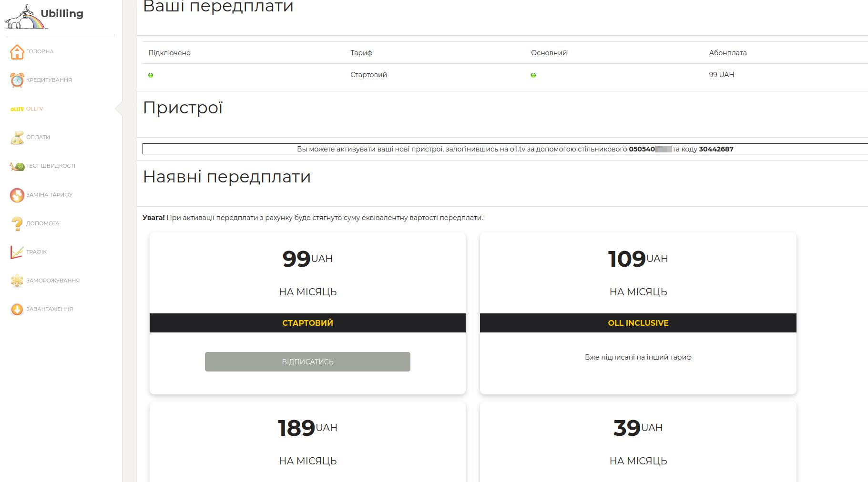
Task: Click the 39 UAH subscription card
Action: (638, 442)
